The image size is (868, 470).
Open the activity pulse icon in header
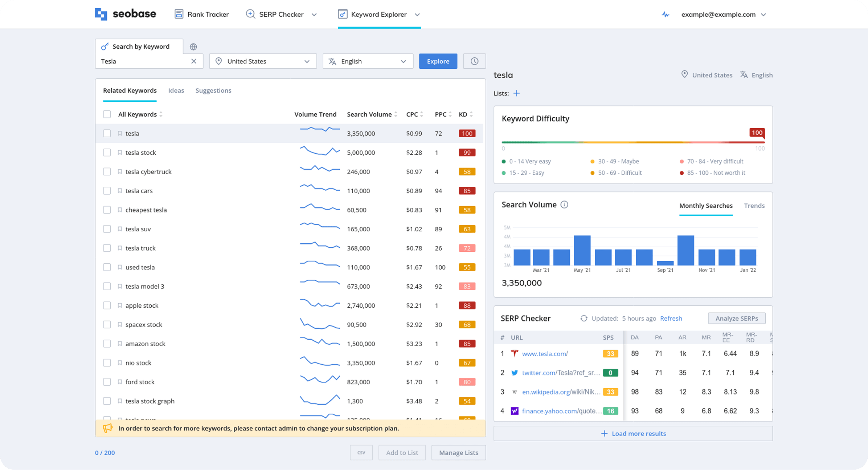[665, 15]
